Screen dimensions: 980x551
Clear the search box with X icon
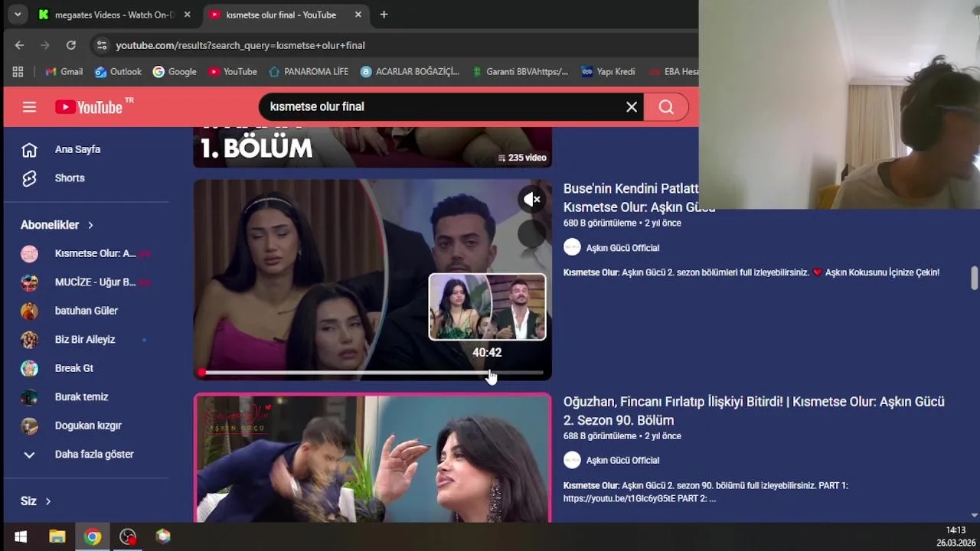point(632,107)
